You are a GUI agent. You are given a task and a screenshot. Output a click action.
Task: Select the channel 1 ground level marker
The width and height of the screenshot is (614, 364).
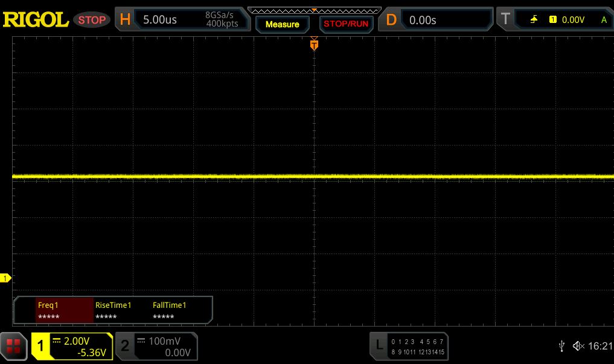pos(5,278)
